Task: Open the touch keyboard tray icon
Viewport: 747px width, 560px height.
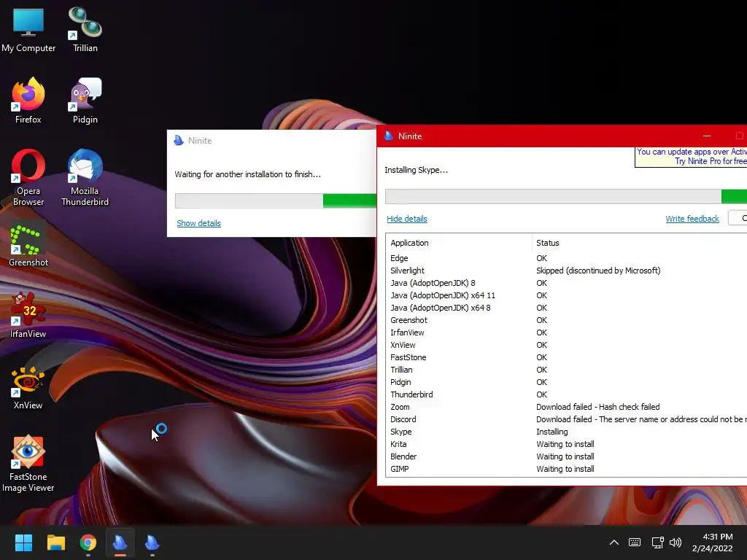Action: 635,542
